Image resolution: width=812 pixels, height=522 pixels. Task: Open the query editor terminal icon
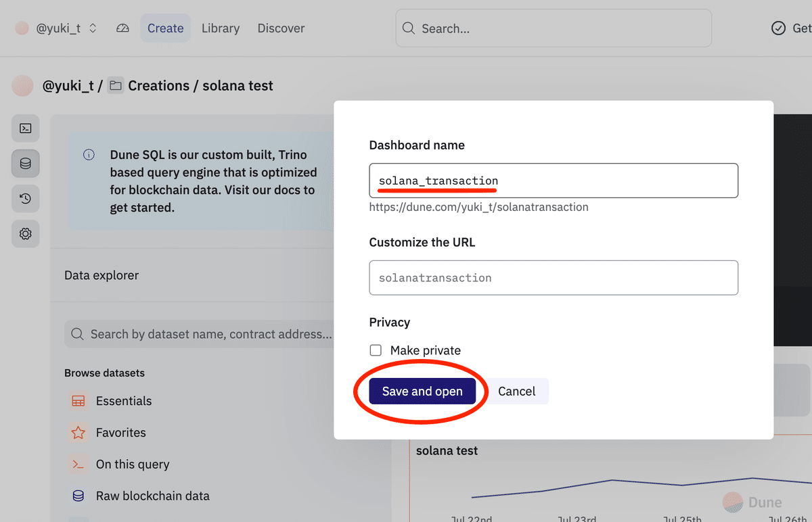tap(26, 128)
